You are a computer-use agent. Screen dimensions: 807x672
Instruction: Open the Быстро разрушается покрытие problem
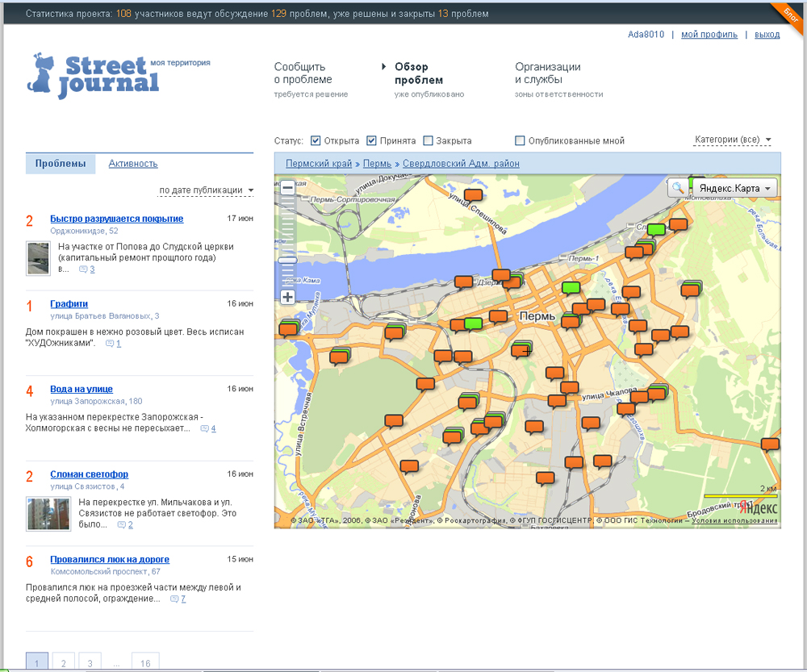(x=116, y=219)
